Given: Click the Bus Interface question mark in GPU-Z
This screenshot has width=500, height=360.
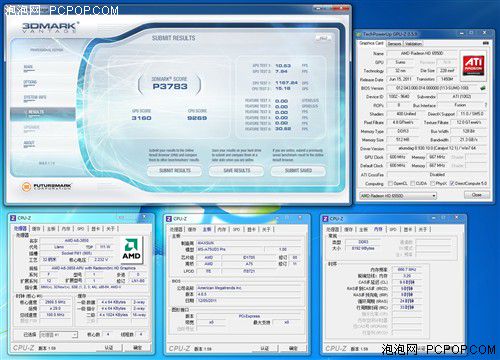Looking at the screenshot, I should (x=486, y=105).
